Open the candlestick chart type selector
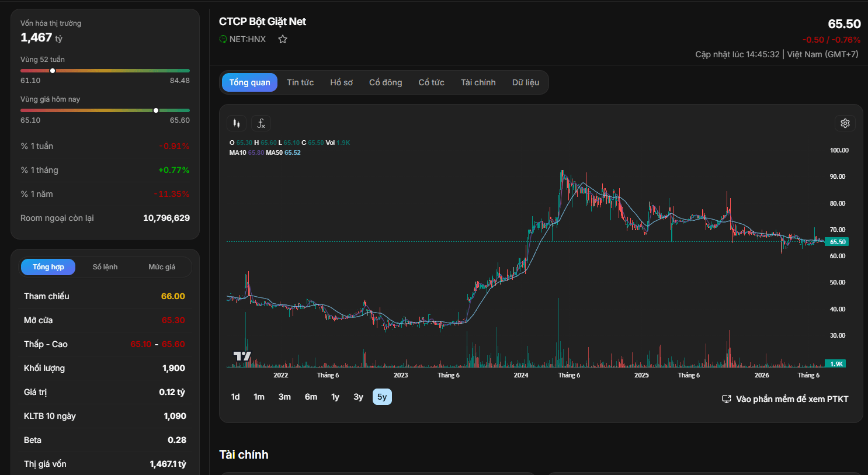 tap(237, 123)
